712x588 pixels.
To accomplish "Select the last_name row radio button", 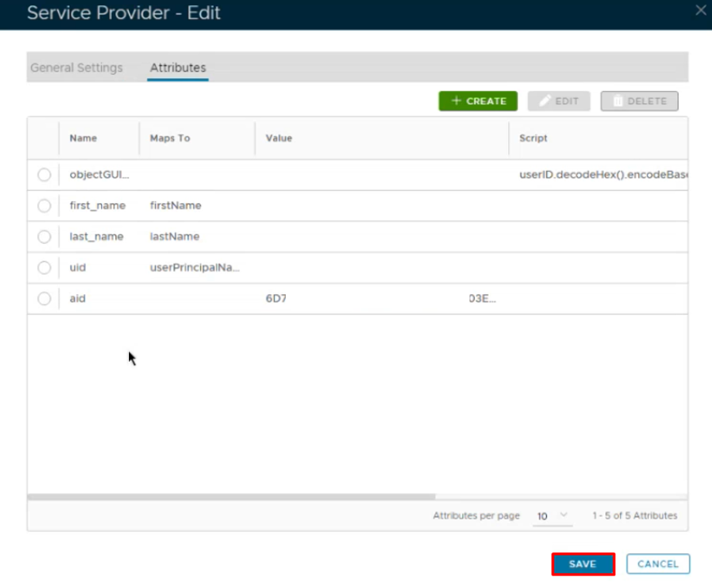I will [x=44, y=237].
